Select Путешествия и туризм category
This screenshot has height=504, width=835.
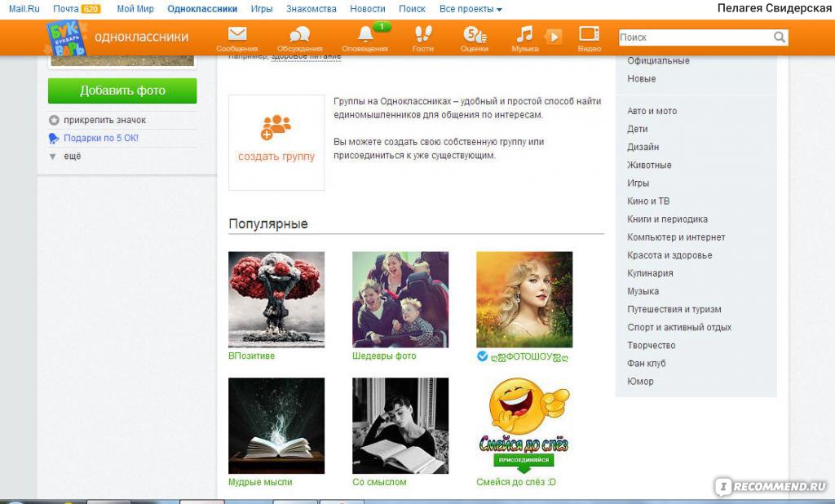[674, 310]
